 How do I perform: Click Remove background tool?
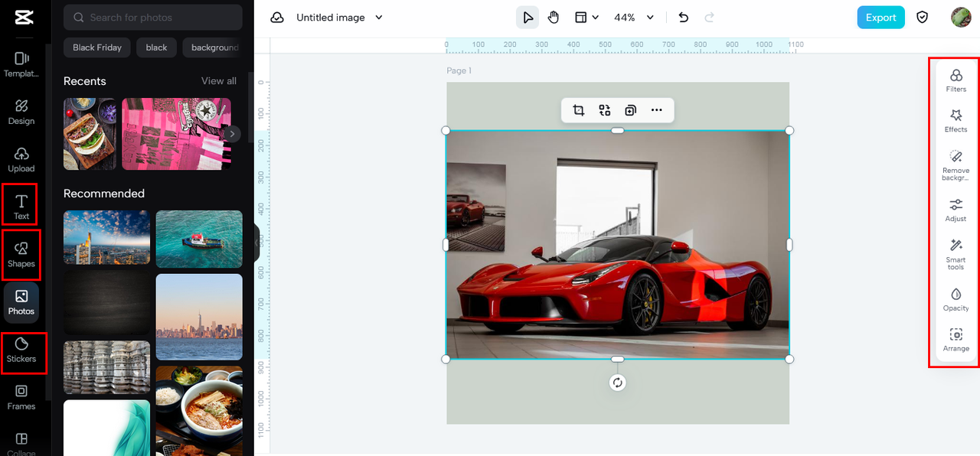[x=955, y=164]
